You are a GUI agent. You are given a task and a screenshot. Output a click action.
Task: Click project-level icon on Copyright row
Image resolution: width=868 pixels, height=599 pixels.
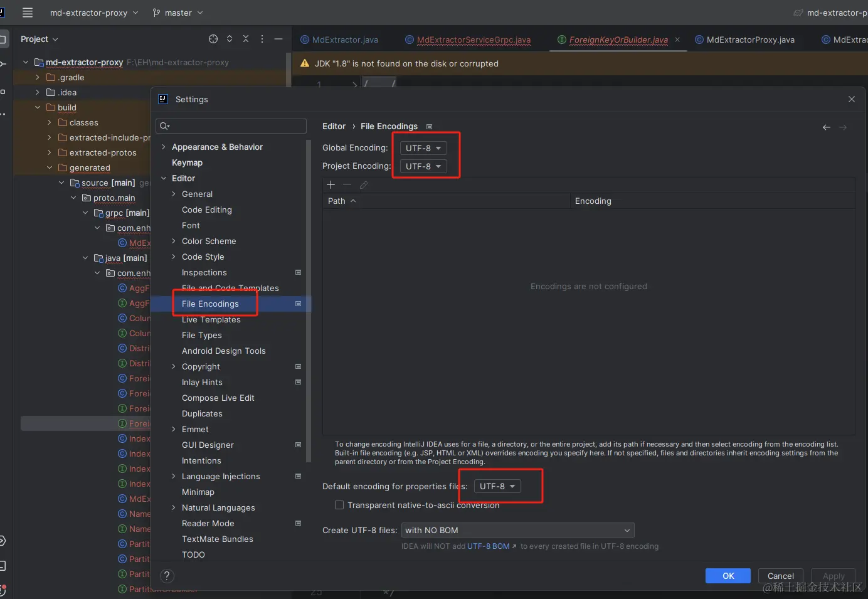[x=298, y=366]
